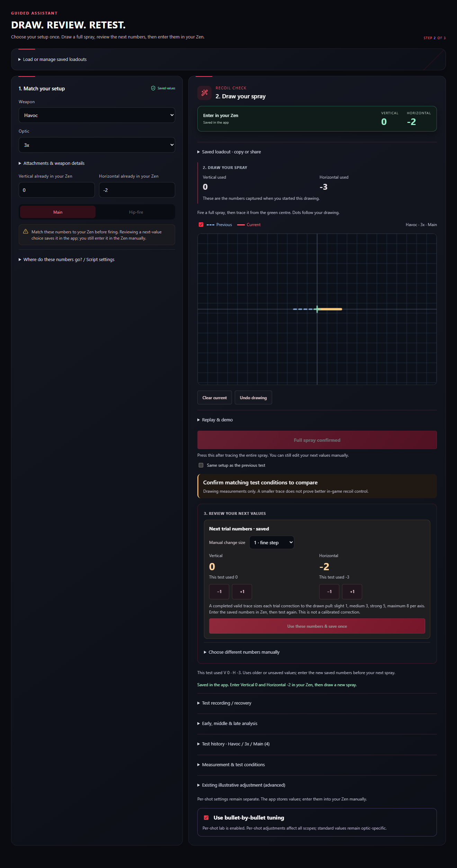Click the Saved values shield icon
Image resolution: width=457 pixels, height=868 pixels.
(153, 88)
